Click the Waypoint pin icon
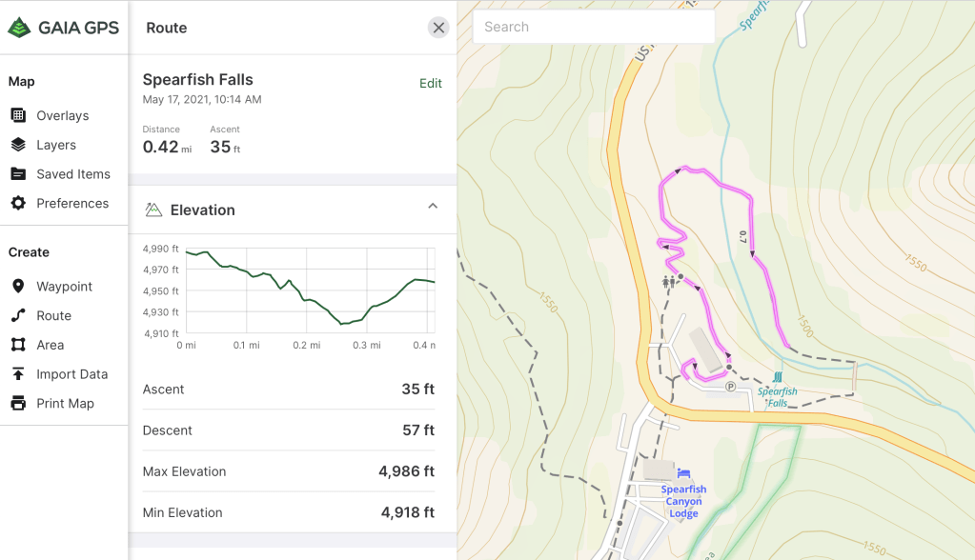 click(x=18, y=287)
